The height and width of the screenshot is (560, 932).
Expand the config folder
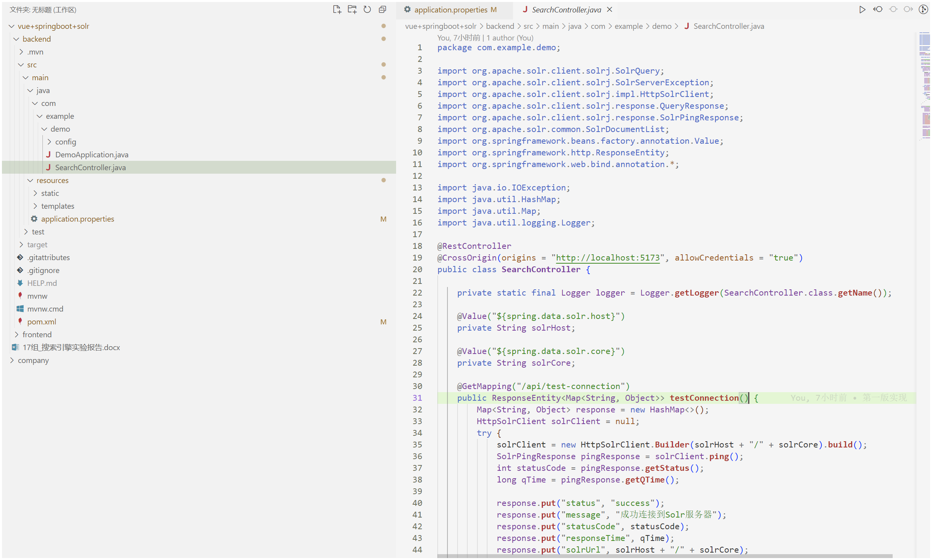(x=65, y=142)
